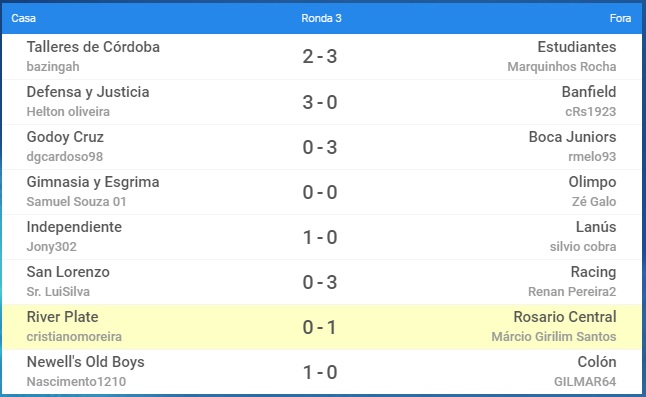646x397 pixels.
Task: Open Márcio Girilim Santos manager profile
Action: coord(554,336)
